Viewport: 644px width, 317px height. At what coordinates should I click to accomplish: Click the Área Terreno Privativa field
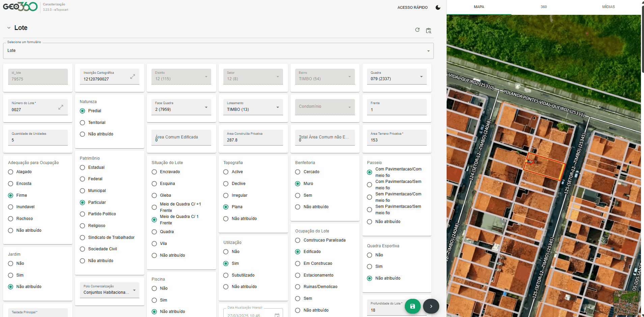tap(397, 137)
